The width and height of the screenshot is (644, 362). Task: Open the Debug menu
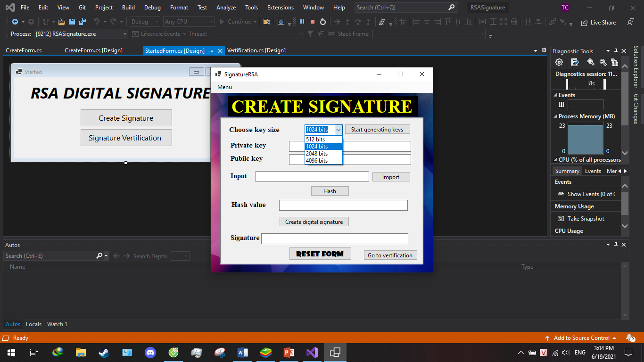click(152, 8)
